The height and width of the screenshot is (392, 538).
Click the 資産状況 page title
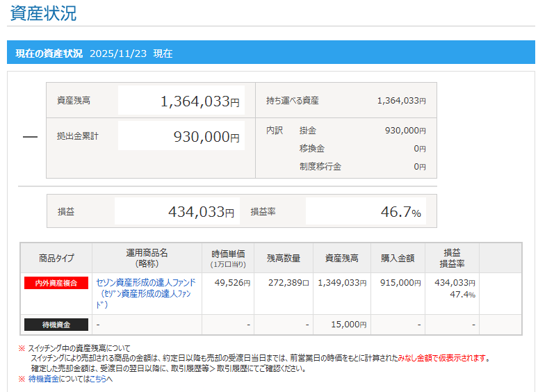tap(43, 13)
